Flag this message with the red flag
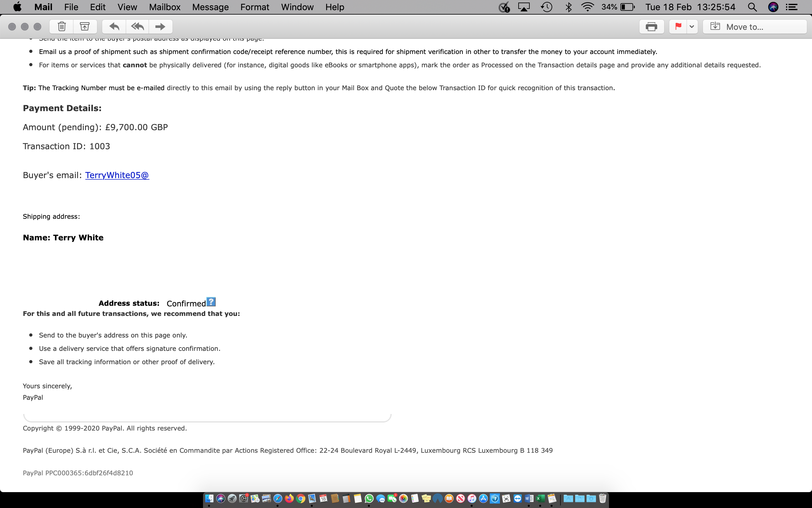Viewport: 812px width, 508px height. 678,27
